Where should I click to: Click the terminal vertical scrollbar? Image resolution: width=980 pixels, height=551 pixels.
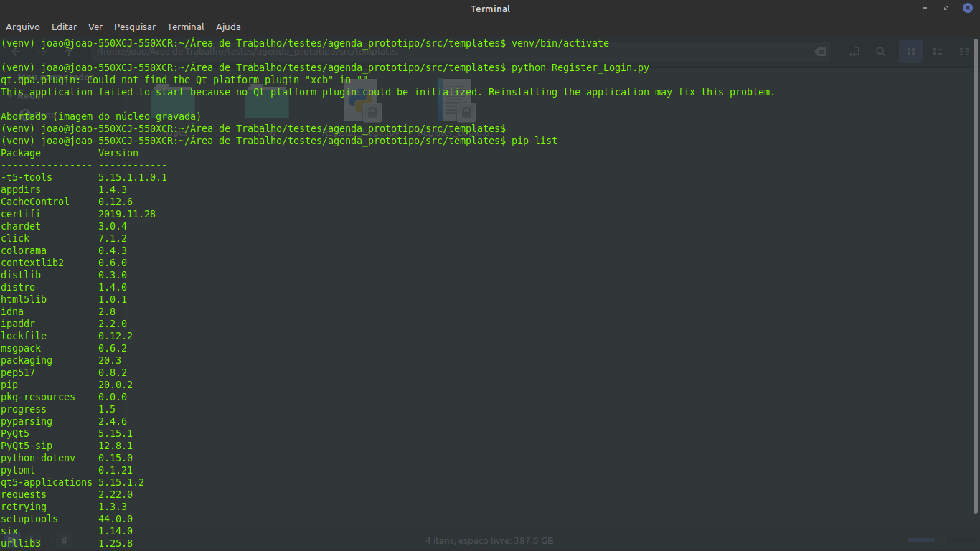976,273
